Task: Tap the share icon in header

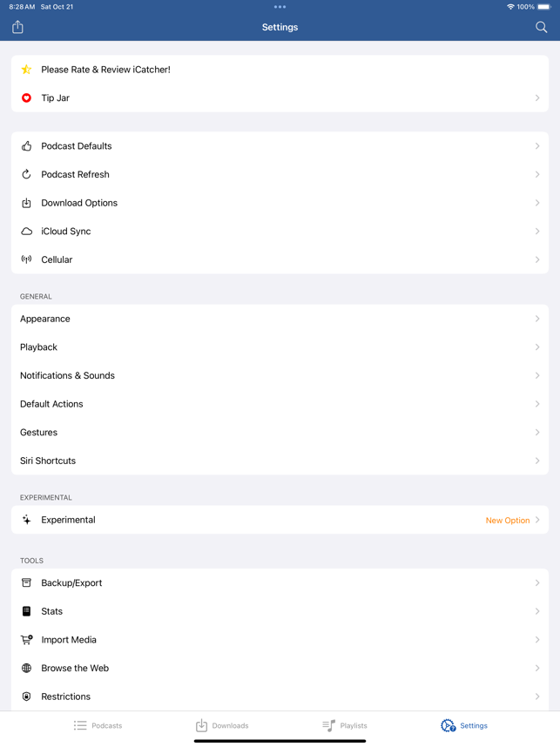Action: point(17,27)
